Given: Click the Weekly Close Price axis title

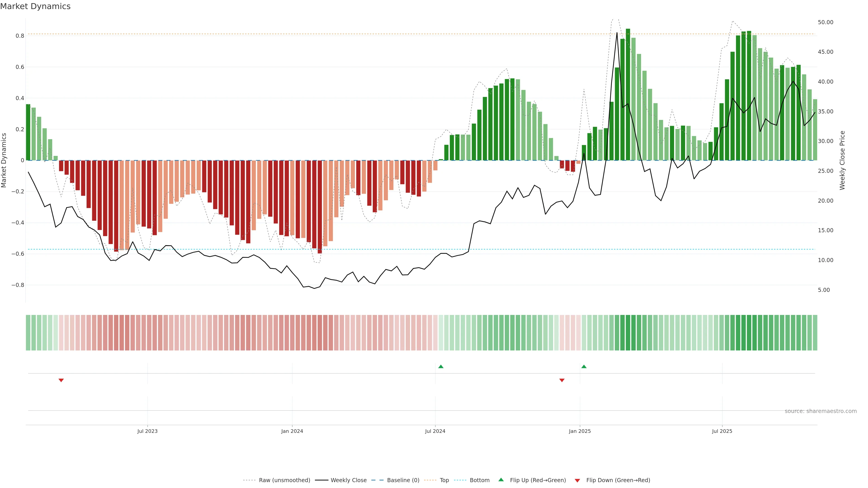Looking at the screenshot, I should point(842,160).
